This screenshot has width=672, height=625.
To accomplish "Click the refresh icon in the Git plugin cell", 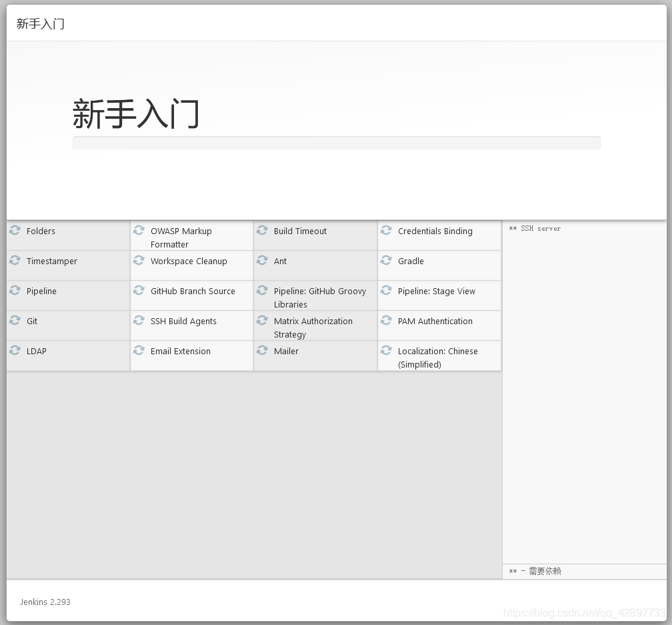I will [15, 320].
